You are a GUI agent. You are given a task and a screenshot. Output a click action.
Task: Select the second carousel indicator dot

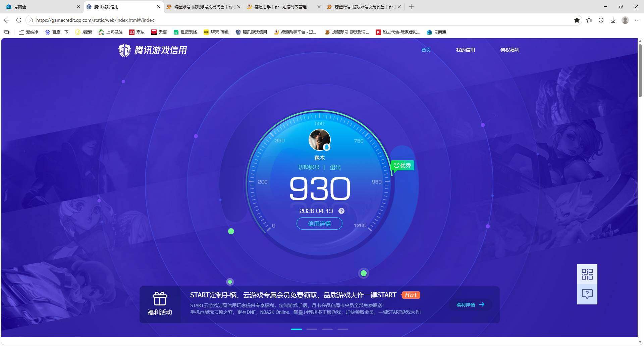(312, 329)
